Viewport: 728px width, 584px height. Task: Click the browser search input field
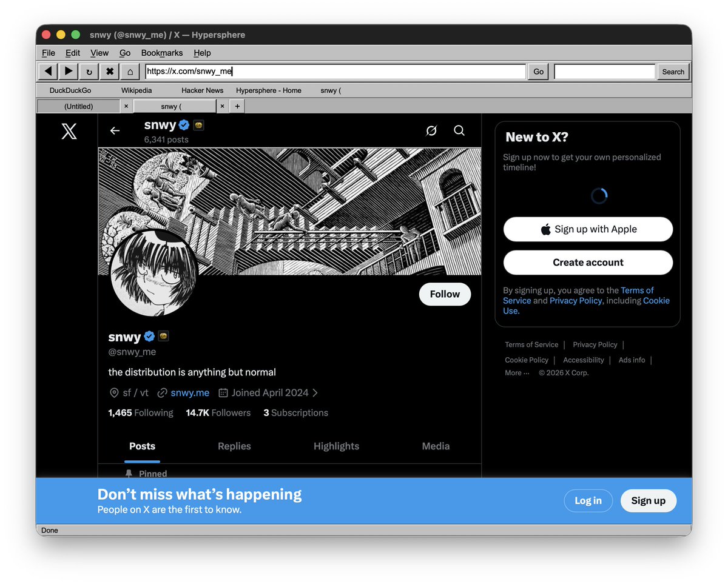(605, 72)
